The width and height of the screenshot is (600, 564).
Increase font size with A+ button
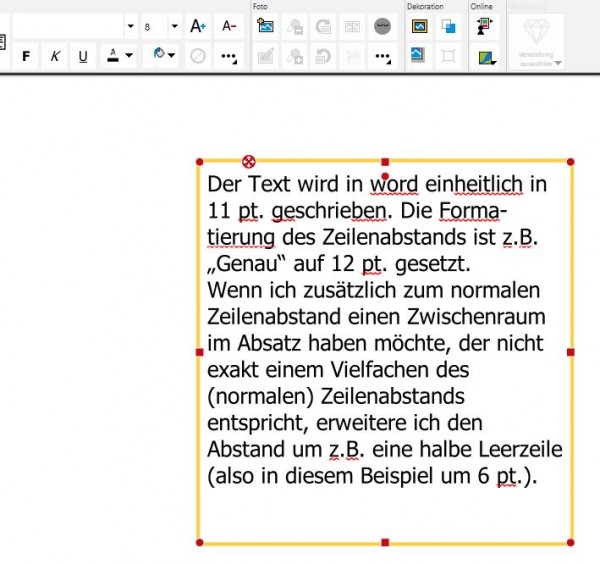click(x=198, y=26)
